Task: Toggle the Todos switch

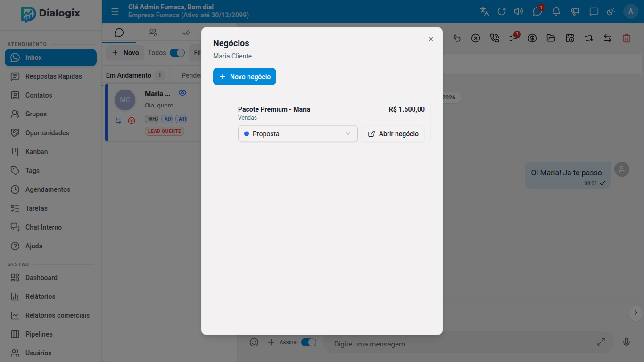Action: (x=177, y=53)
